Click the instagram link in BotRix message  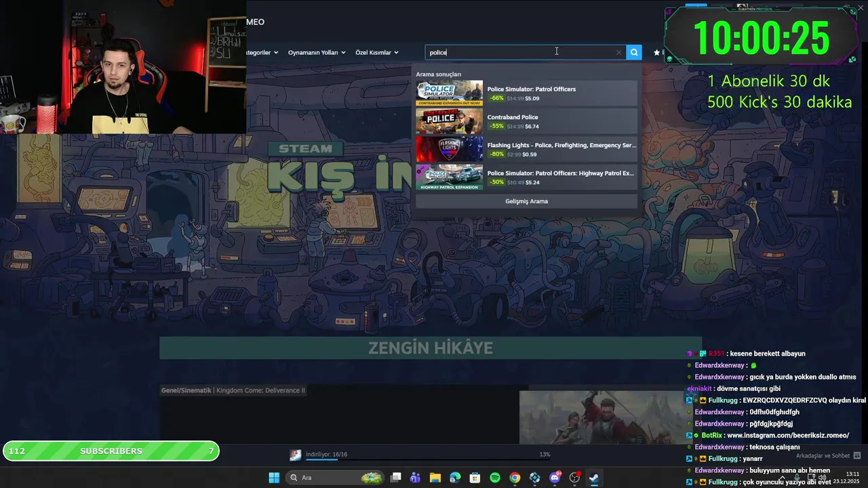tap(788, 435)
